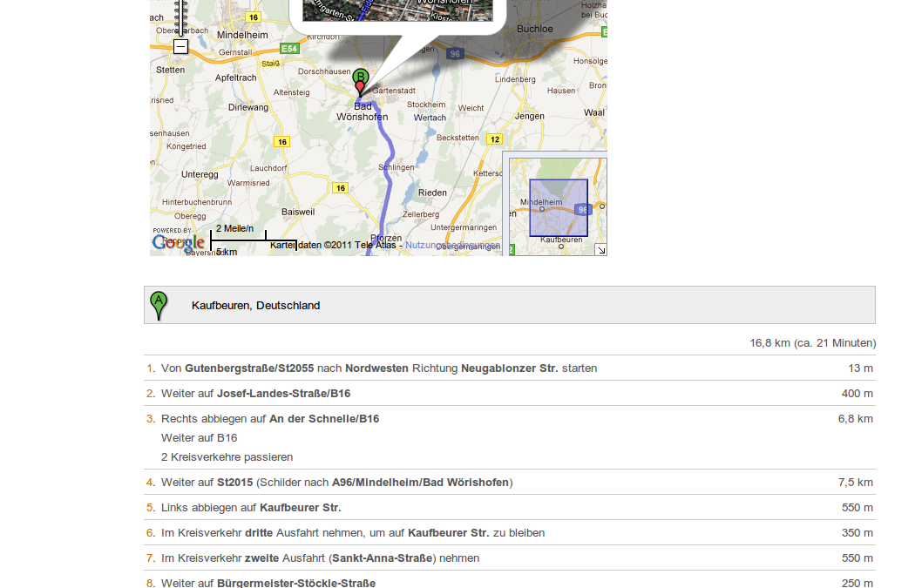Click the Dirlewang town label

click(x=248, y=107)
